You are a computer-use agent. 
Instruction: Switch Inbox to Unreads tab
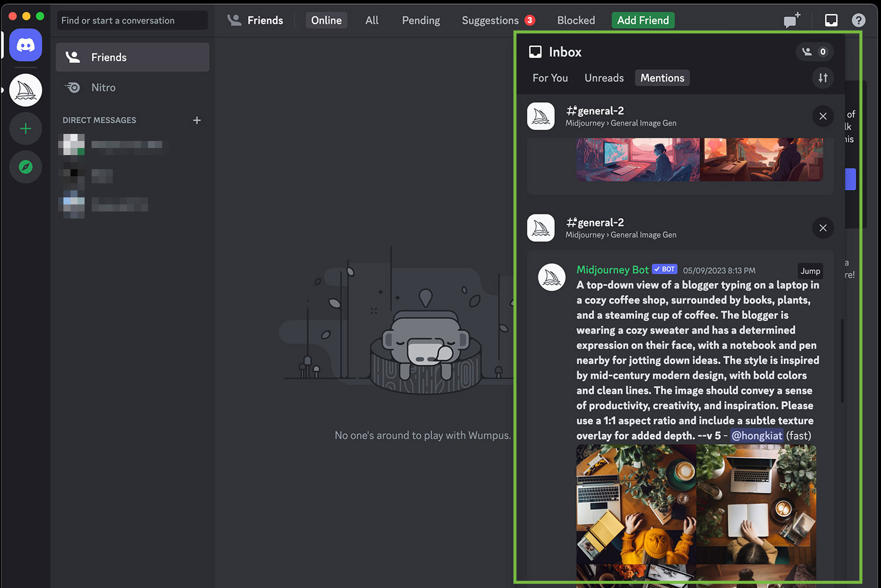pyautogui.click(x=604, y=78)
